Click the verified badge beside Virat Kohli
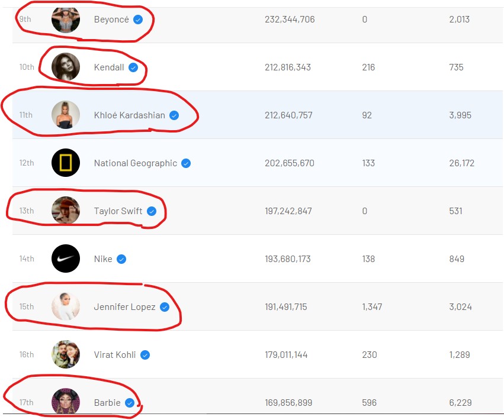This screenshot has height=420, width=504. click(x=145, y=355)
